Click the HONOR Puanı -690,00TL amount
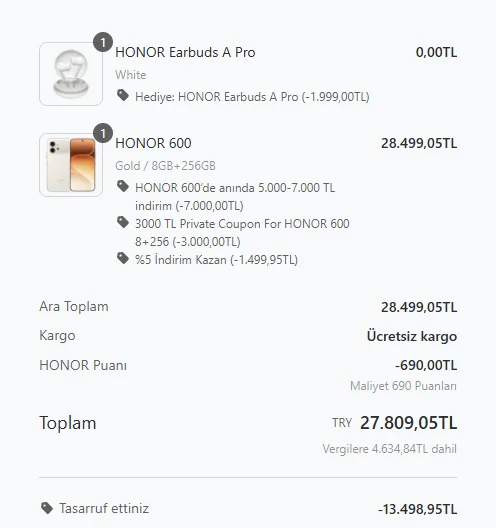This screenshot has height=528, width=496. tap(426, 365)
